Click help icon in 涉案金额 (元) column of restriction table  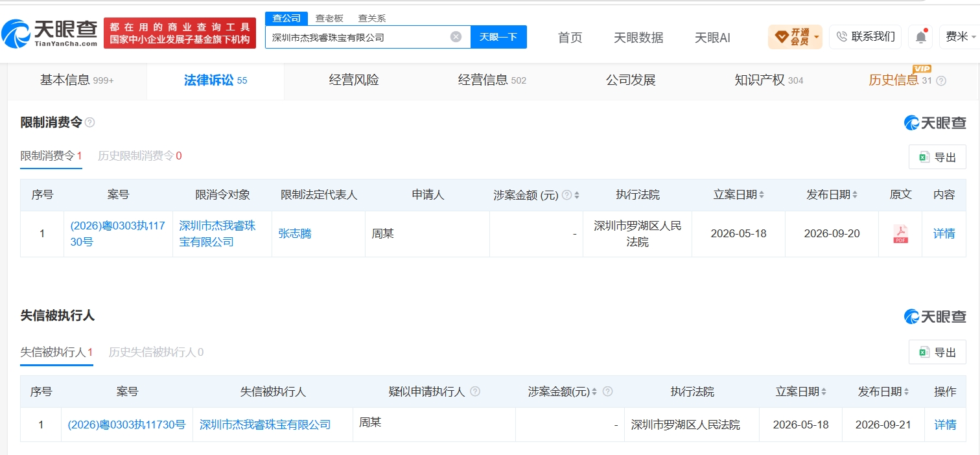[566, 195]
